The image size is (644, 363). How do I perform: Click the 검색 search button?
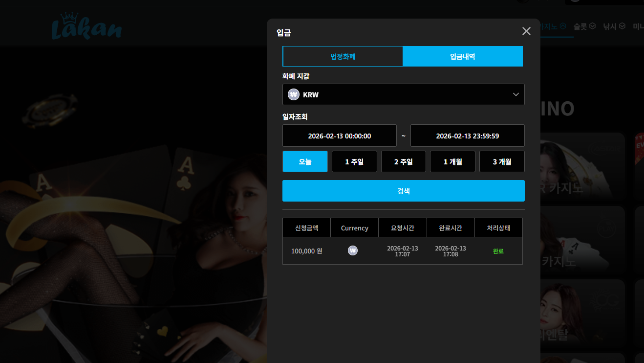click(404, 191)
